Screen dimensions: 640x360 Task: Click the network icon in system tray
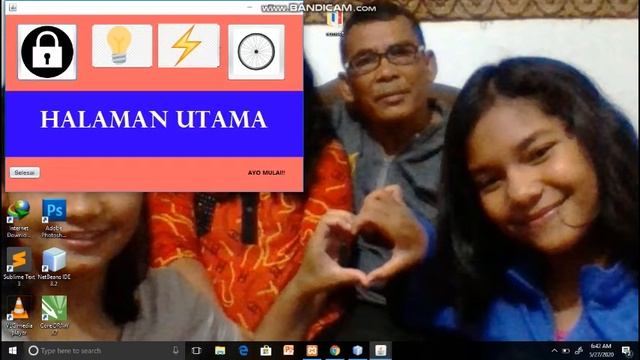pyautogui.click(x=579, y=351)
